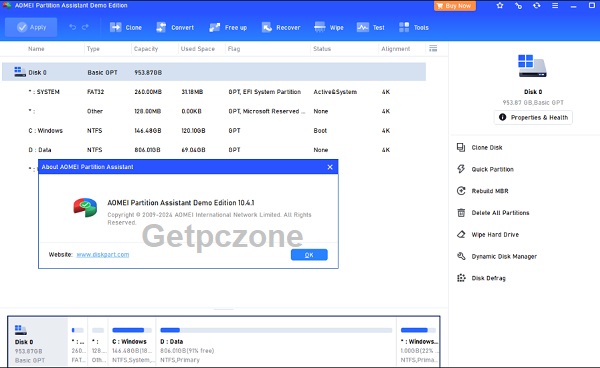Select the Disk 0 row in the list

pyautogui.click(x=214, y=72)
